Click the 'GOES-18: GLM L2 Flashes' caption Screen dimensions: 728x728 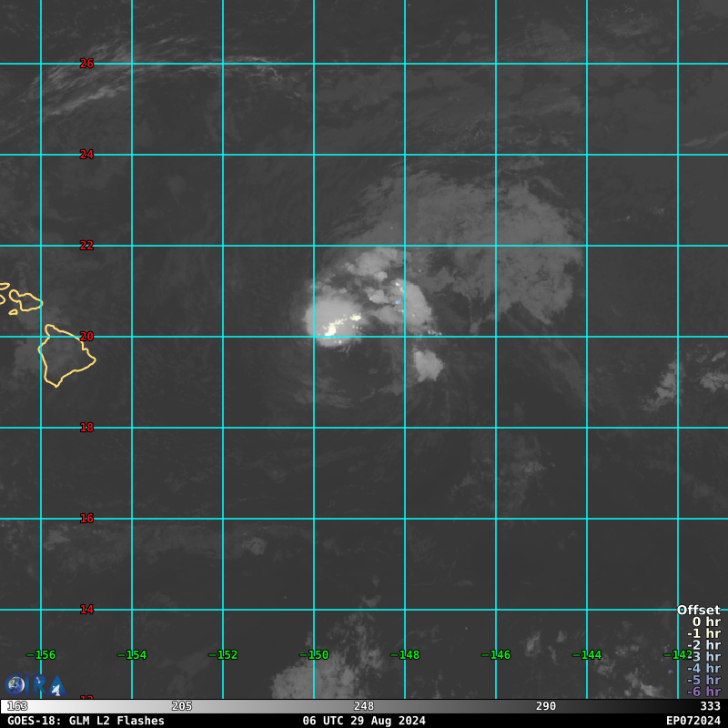[x=86, y=721]
